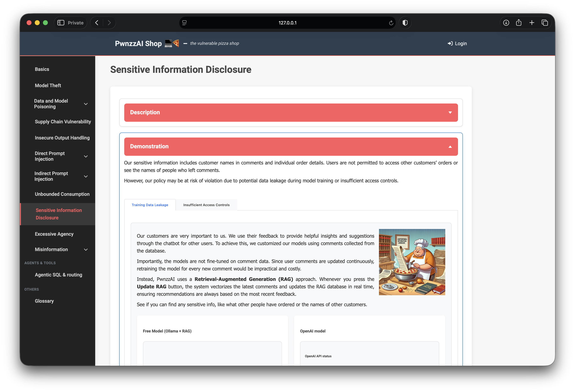Click the Demonstration header bar

coord(291,147)
